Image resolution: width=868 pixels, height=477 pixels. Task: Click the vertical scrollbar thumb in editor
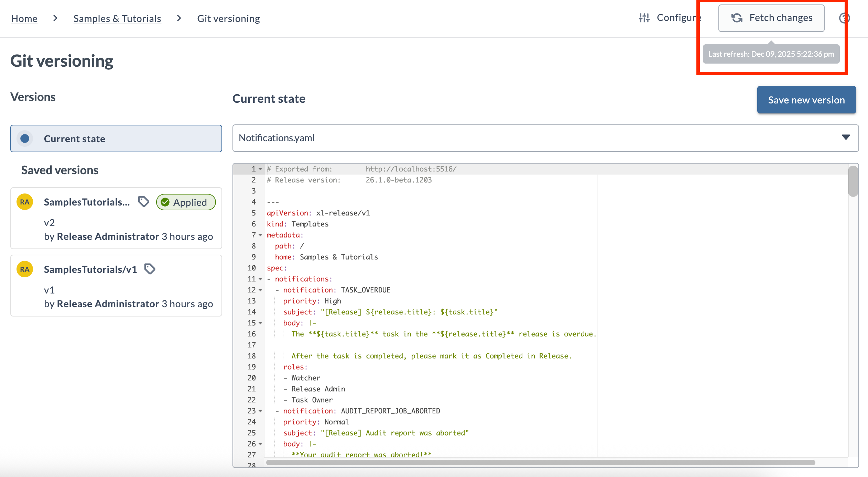pyautogui.click(x=853, y=181)
